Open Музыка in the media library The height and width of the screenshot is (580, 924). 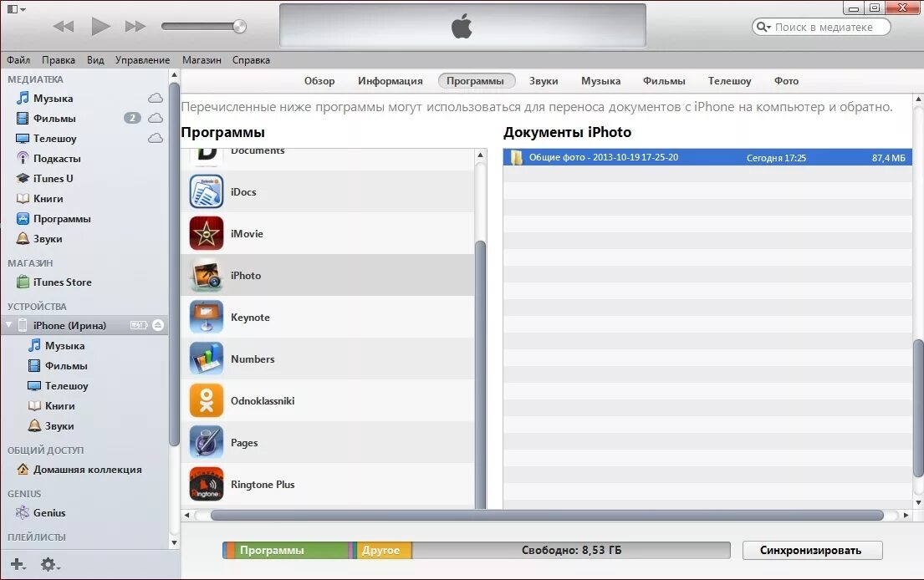click(53, 99)
